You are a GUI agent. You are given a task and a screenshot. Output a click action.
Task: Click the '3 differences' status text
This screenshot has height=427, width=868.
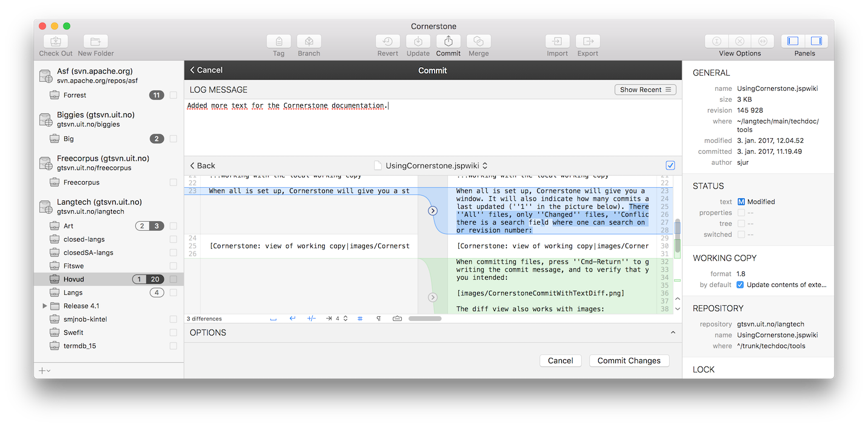click(x=204, y=319)
